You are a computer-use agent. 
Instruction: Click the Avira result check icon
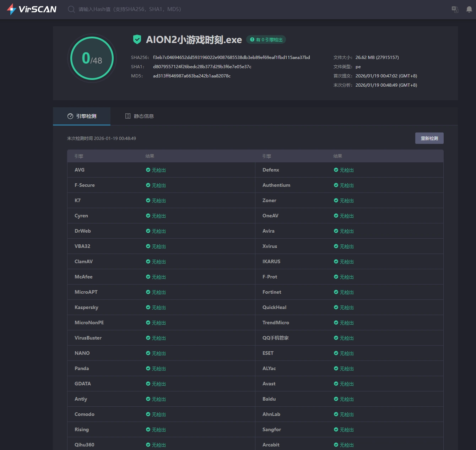click(336, 231)
